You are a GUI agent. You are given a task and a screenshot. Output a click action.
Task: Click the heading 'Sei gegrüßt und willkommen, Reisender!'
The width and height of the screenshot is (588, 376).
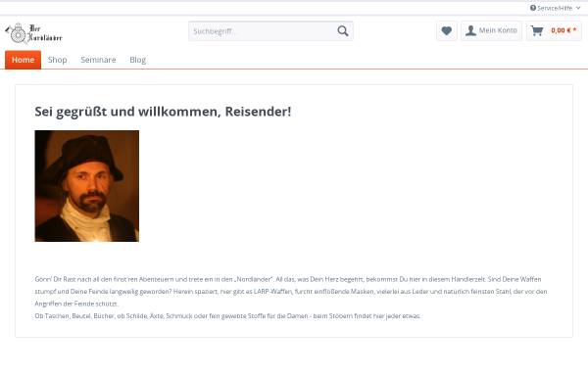pyautogui.click(x=163, y=112)
